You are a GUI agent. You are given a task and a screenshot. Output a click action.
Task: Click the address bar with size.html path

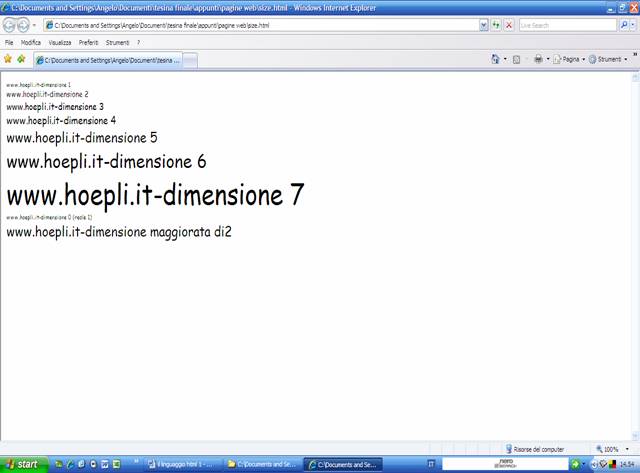click(x=261, y=25)
